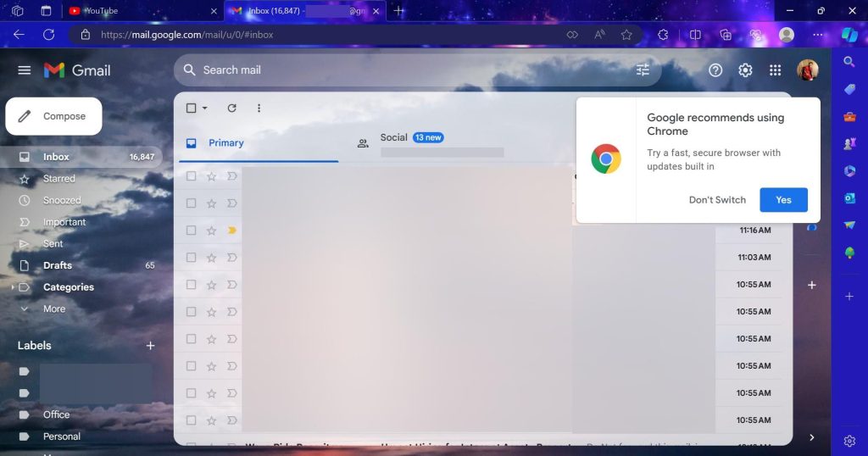Open the Google apps grid

tap(775, 70)
